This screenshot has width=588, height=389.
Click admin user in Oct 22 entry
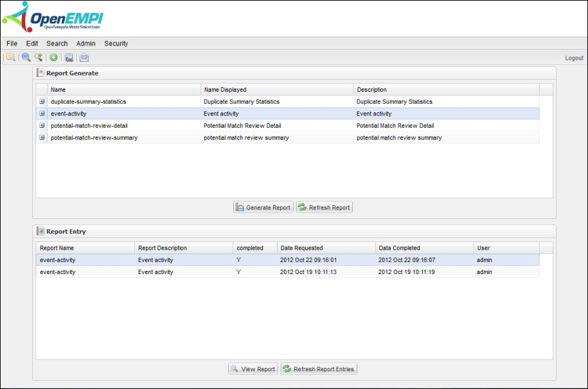pos(484,260)
